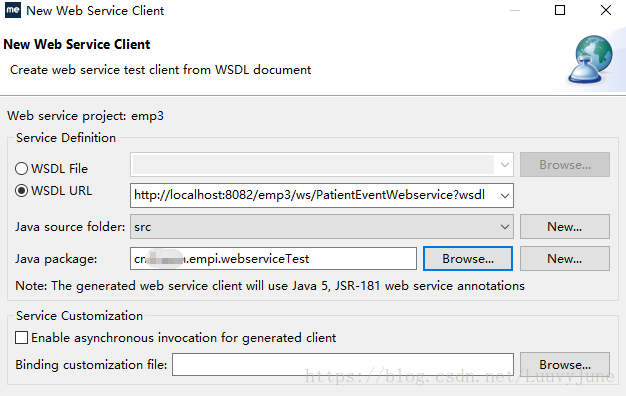
Task: Click New next to Java package
Action: point(565,259)
